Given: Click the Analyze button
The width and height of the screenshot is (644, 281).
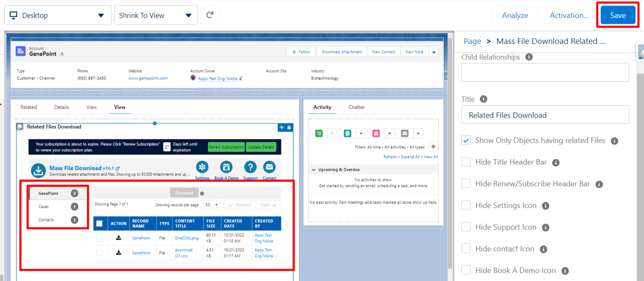Looking at the screenshot, I should [x=515, y=15].
